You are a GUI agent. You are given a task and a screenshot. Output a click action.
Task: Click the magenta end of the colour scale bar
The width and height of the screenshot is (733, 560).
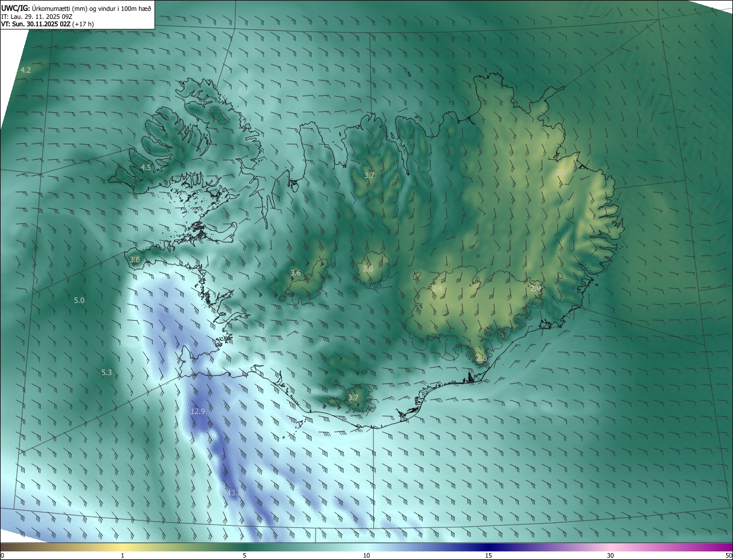pyautogui.click(x=723, y=547)
